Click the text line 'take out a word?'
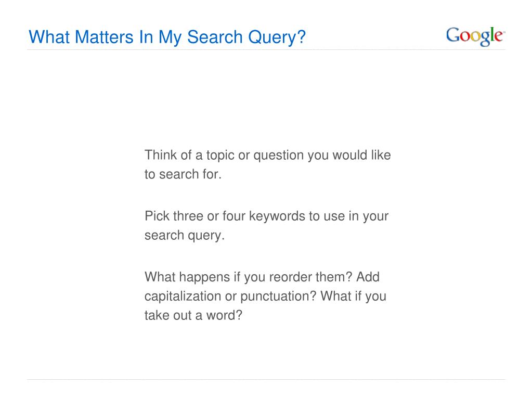This screenshot has width=532, height=399. coord(193,315)
